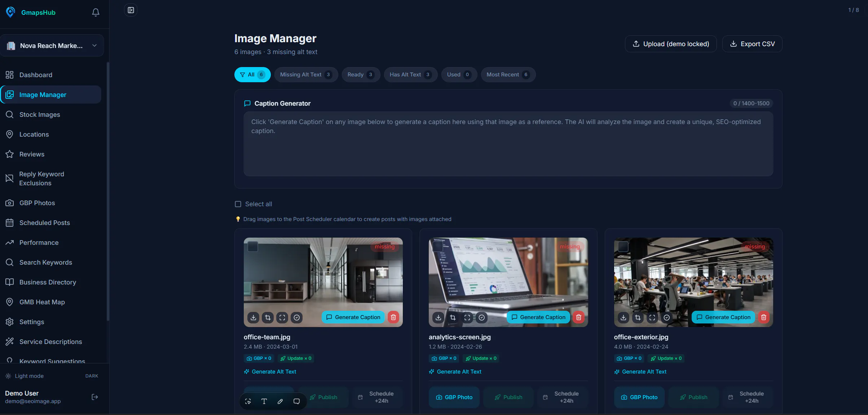The width and height of the screenshot is (868, 415).
Task: Collapse the sidebar panel toggle
Action: coord(131,10)
